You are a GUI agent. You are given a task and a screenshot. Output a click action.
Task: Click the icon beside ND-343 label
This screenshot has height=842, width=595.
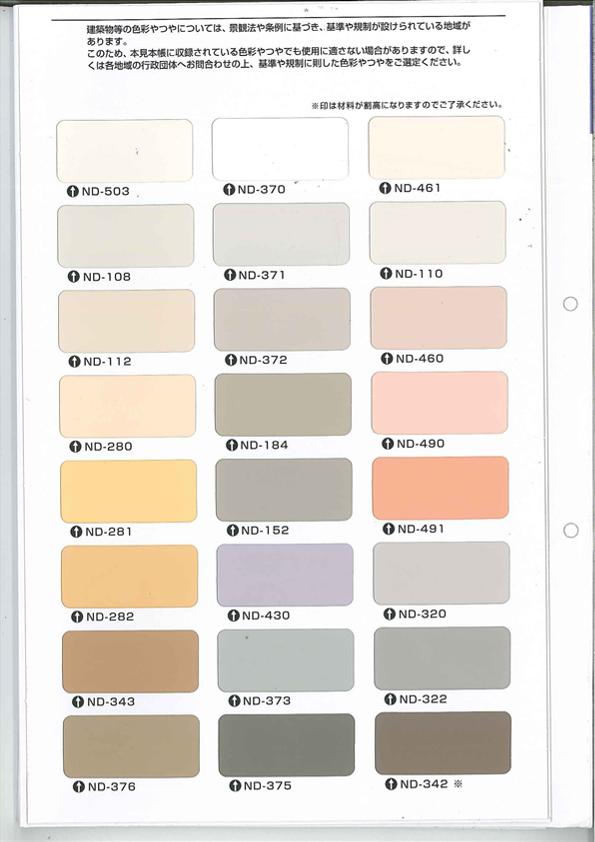point(78,702)
